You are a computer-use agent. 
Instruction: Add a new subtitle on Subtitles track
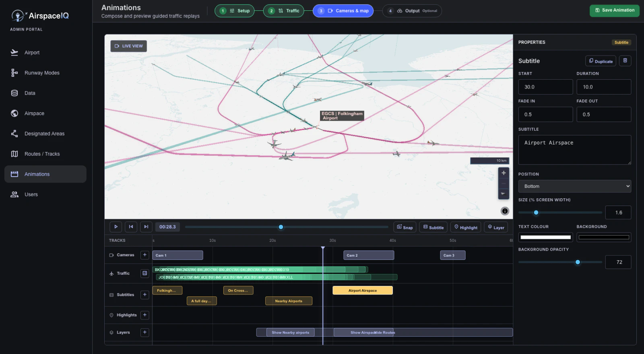pos(145,295)
